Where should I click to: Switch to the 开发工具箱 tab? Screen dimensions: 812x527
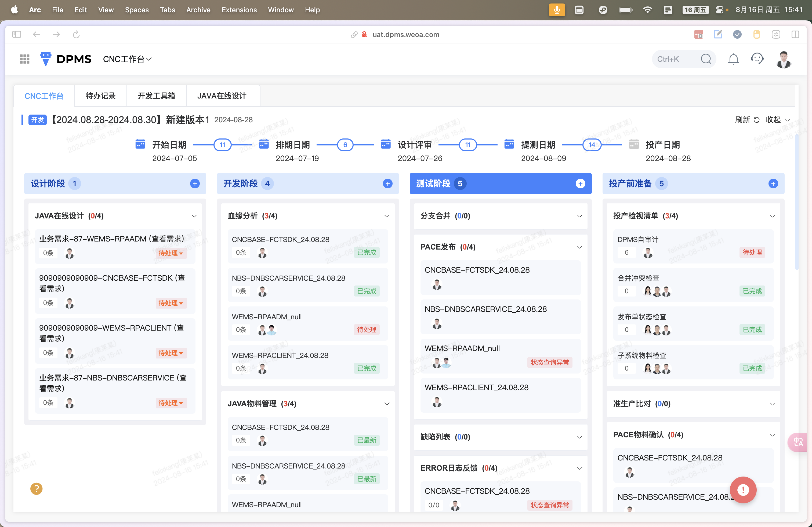[156, 96]
